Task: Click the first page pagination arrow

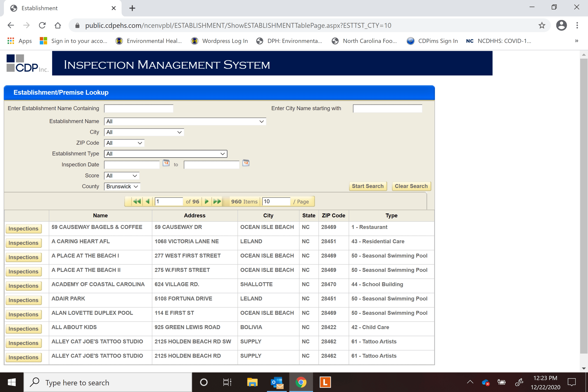Action: click(137, 201)
